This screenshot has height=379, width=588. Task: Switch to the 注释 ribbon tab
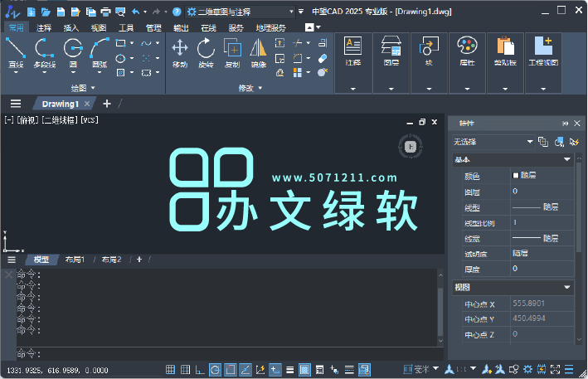pos(44,27)
